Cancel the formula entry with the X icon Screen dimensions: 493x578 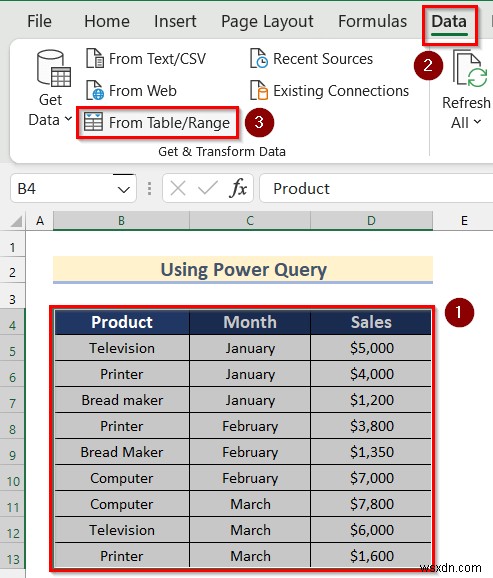pos(178,188)
